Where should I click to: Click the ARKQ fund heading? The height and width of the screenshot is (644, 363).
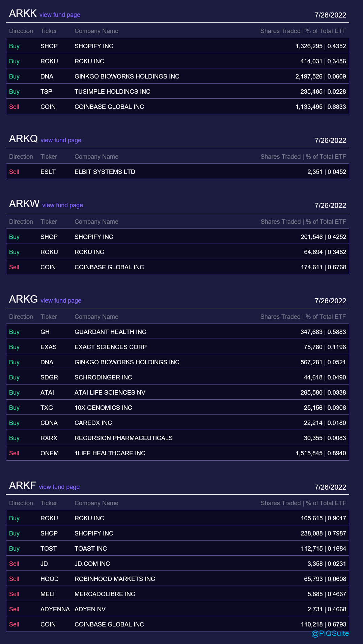[x=23, y=139]
